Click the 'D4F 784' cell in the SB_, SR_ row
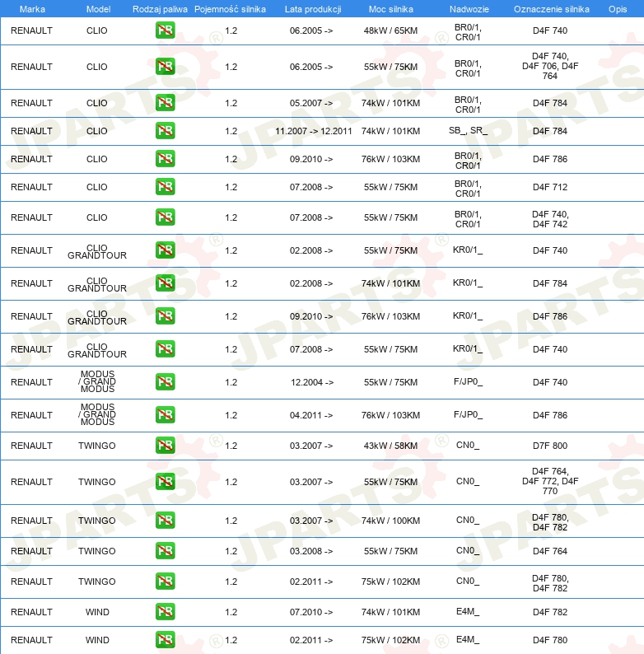The height and width of the screenshot is (654, 644). tap(550, 131)
